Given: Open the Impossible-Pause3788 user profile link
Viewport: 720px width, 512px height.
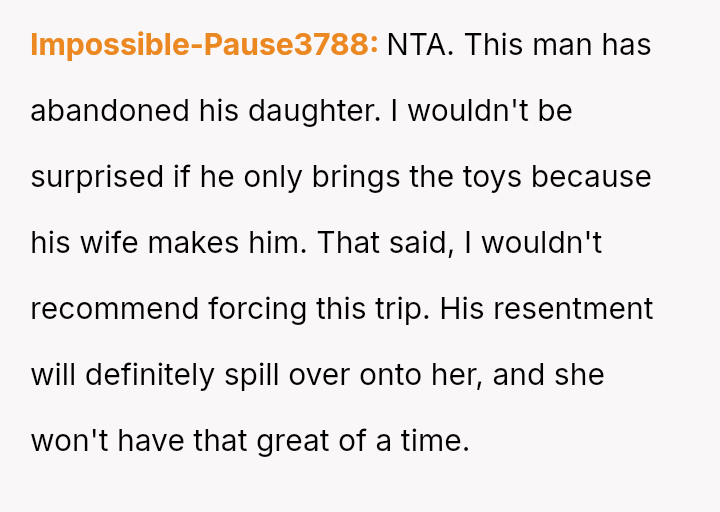Looking at the screenshot, I should pyautogui.click(x=204, y=45).
